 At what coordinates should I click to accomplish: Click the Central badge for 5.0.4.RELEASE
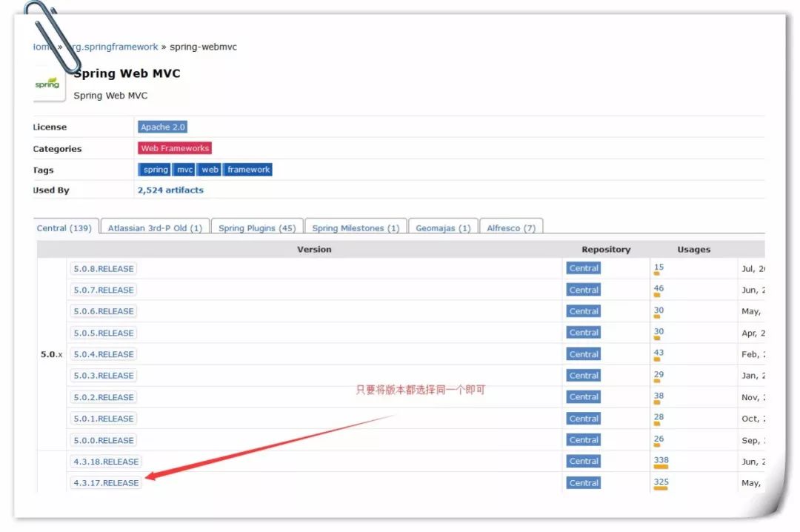584,354
